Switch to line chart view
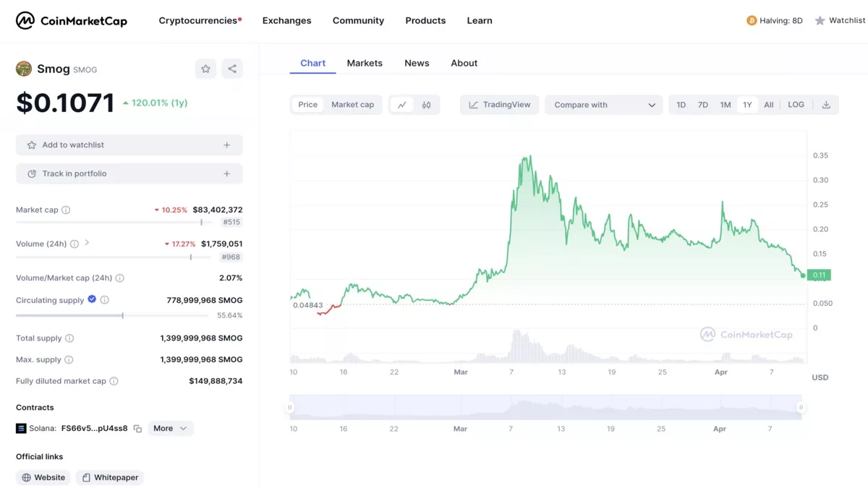Screen dimensions: 868x488 [x=401, y=105]
